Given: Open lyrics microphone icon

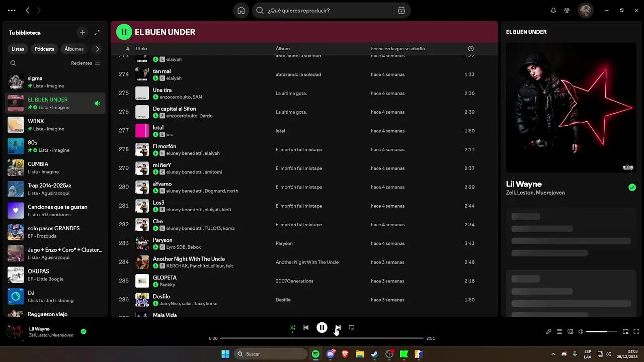Looking at the screenshot, I should click(549, 332).
